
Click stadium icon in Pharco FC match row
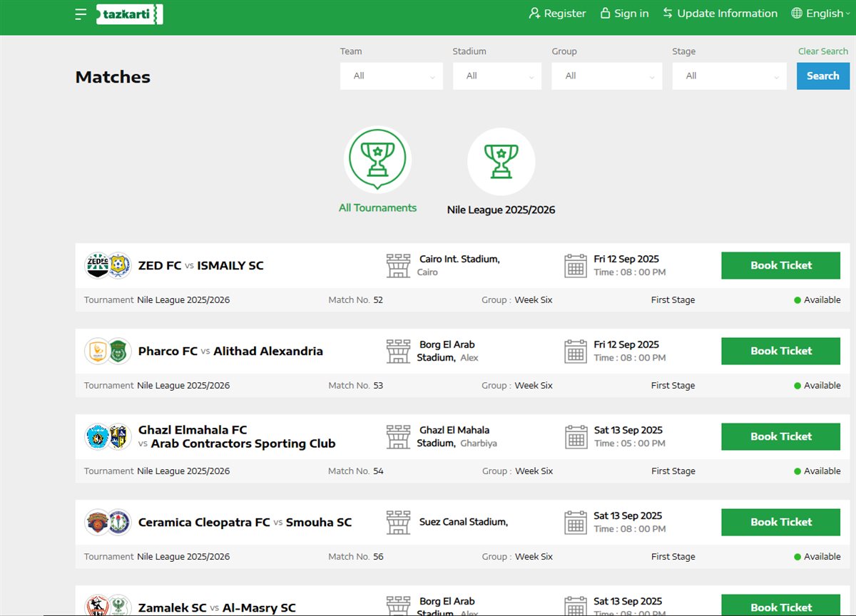(x=399, y=351)
